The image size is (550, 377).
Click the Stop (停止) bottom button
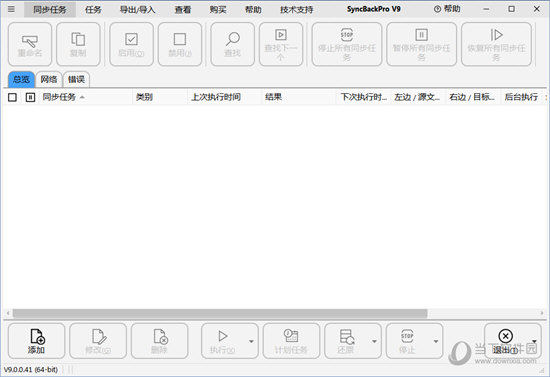408,341
